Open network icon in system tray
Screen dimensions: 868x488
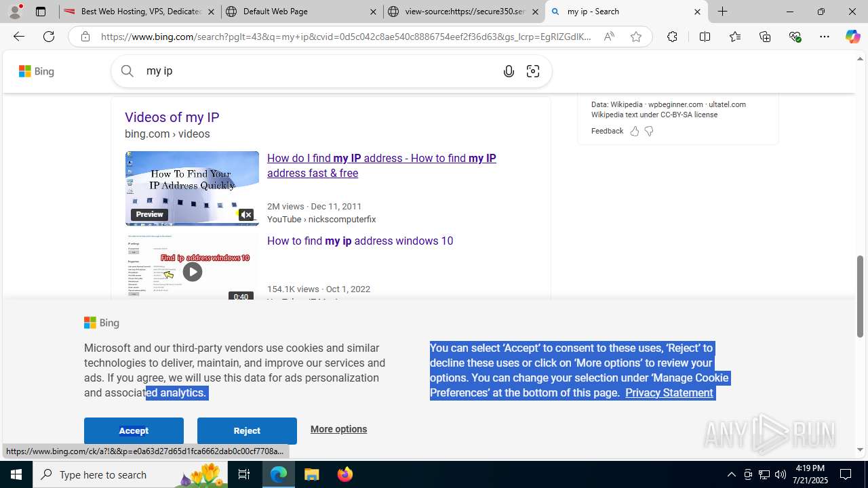[764, 474]
